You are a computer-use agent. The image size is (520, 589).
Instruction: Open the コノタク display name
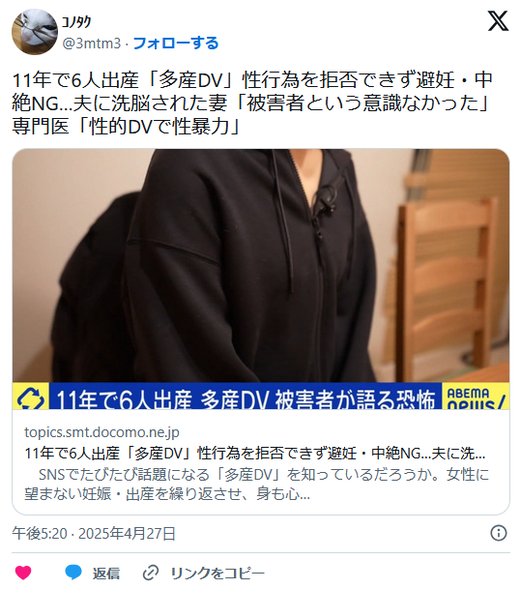pos(76,23)
